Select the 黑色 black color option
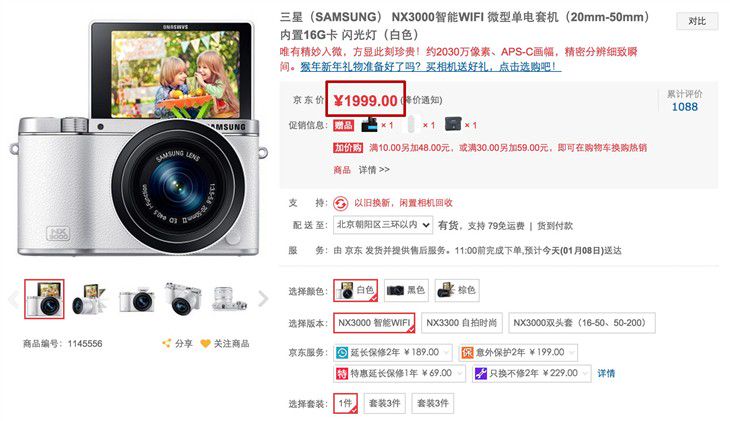This screenshot has height=421, width=730. pyautogui.click(x=406, y=290)
